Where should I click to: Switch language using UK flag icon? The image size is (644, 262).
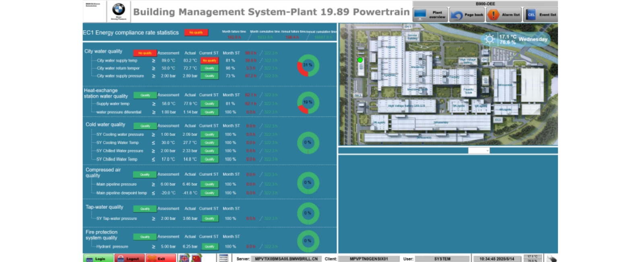pyautogui.click(x=184, y=258)
